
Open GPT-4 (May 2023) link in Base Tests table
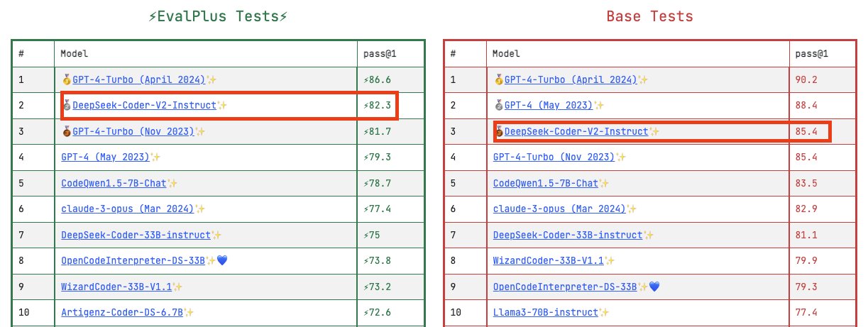tap(549, 105)
